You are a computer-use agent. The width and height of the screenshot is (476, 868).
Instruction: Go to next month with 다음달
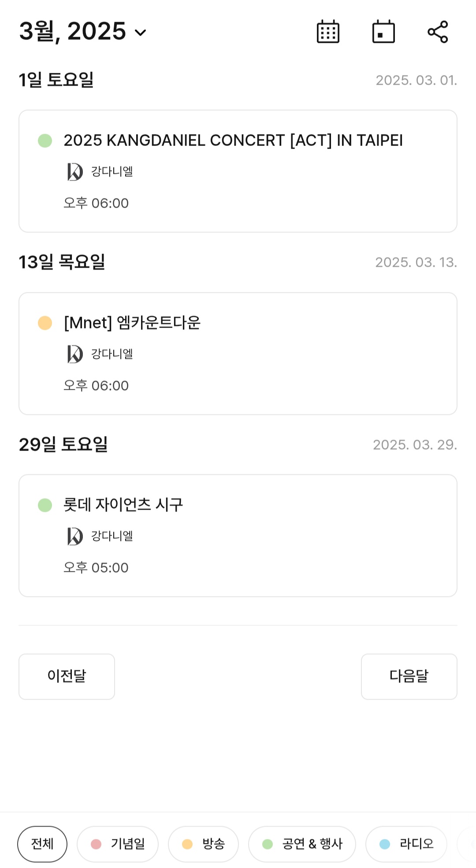409,676
